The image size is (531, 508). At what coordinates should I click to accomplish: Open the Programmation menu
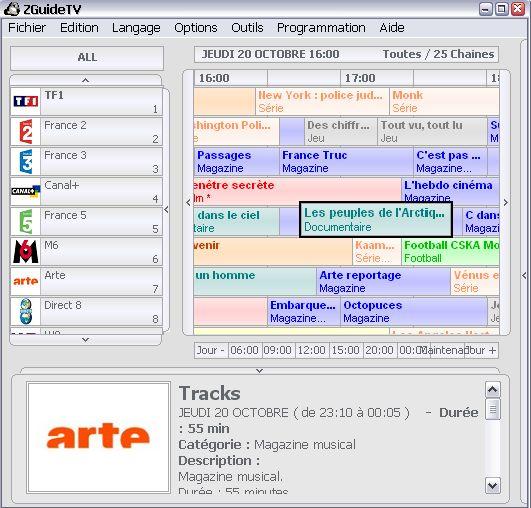click(321, 27)
